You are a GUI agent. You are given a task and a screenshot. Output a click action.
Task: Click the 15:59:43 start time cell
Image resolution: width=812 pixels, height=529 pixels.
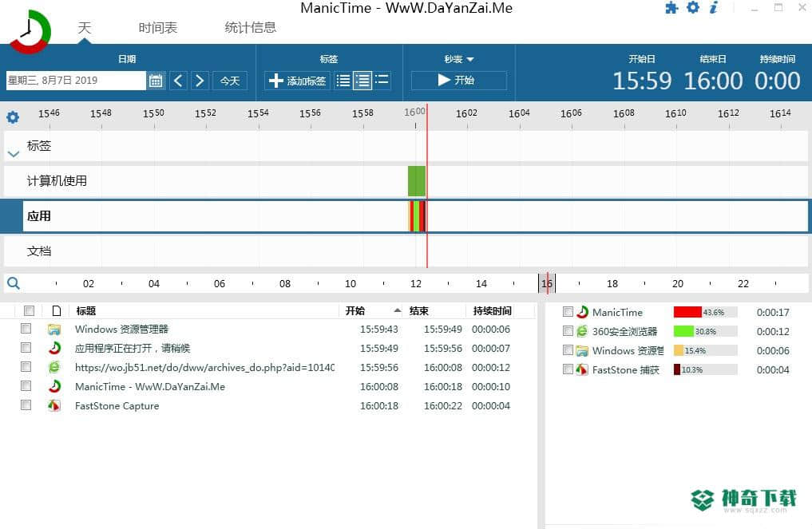[x=379, y=330]
